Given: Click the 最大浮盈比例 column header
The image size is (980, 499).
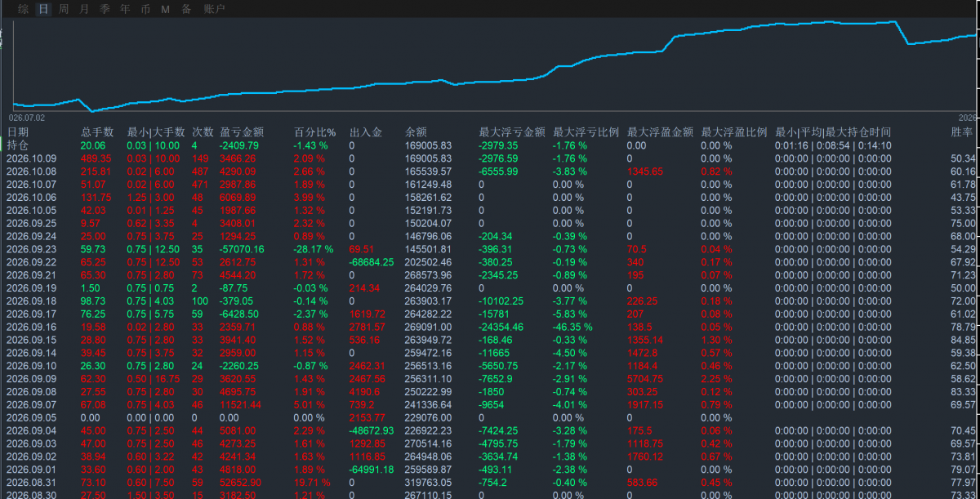Looking at the screenshot, I should coord(734,131).
